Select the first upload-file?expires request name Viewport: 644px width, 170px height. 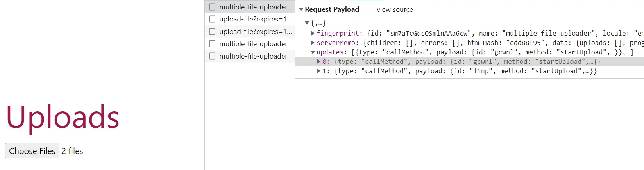(x=255, y=19)
